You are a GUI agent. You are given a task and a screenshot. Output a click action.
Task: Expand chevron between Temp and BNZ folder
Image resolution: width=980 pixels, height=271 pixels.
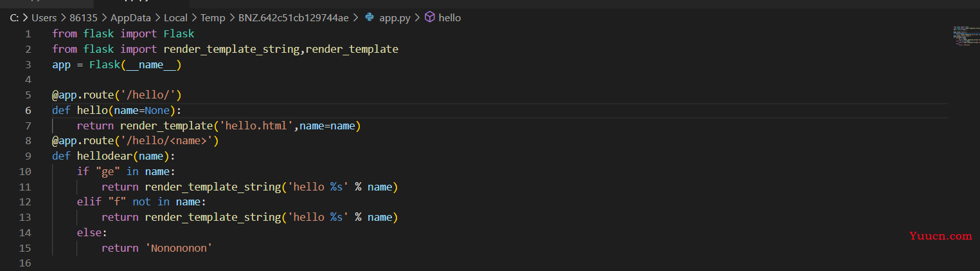[232, 17]
